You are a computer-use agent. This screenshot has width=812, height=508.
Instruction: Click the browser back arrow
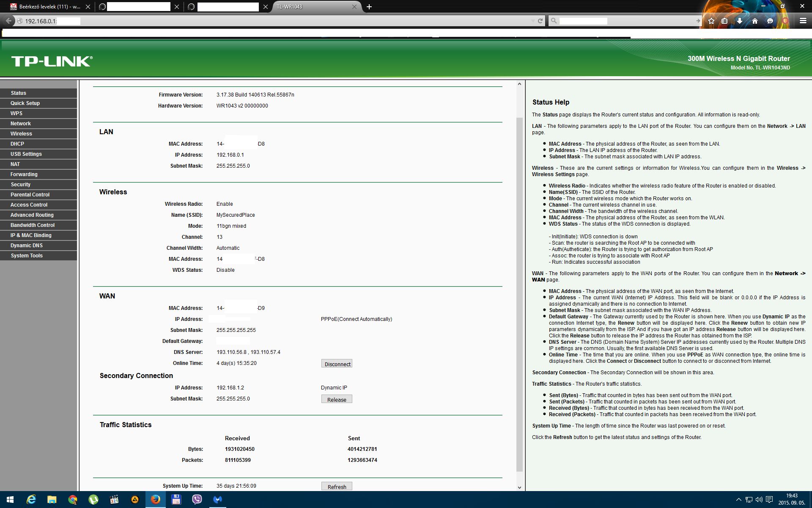pyautogui.click(x=8, y=21)
